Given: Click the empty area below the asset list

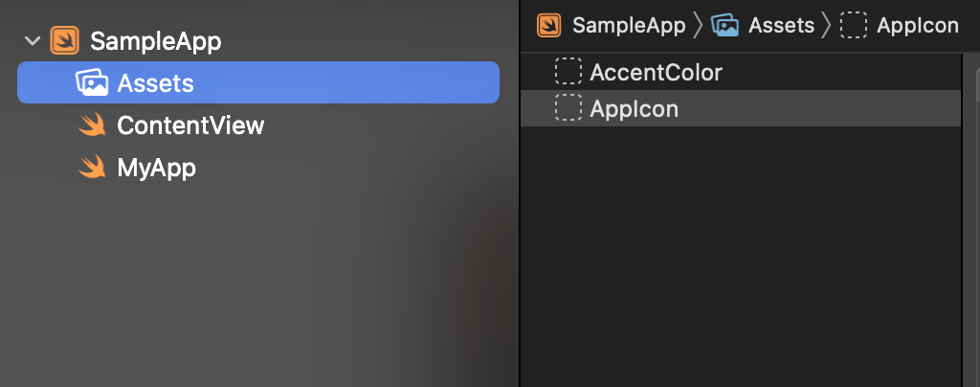Looking at the screenshot, I should tap(741, 257).
